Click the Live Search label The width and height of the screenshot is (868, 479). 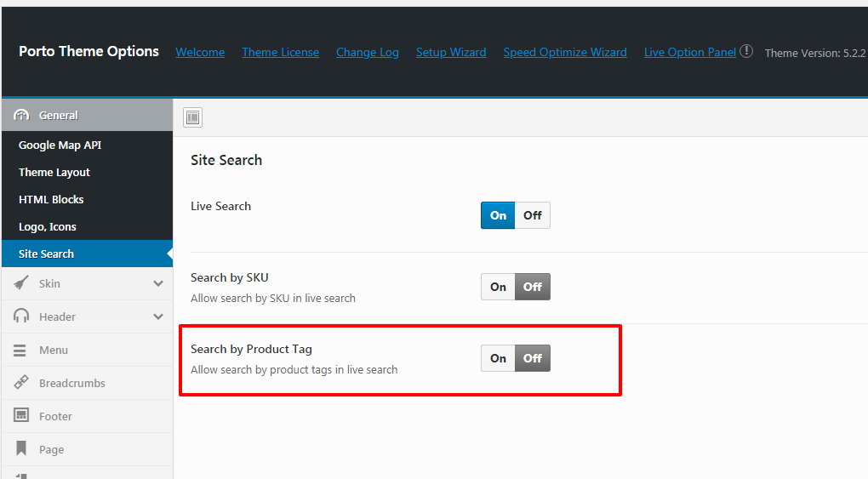(x=220, y=206)
